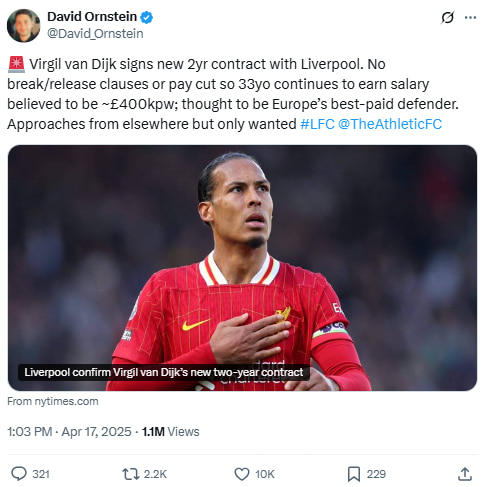Open the van Dijk article image card
Viewport: 482px width, 487px height.
tap(242, 268)
